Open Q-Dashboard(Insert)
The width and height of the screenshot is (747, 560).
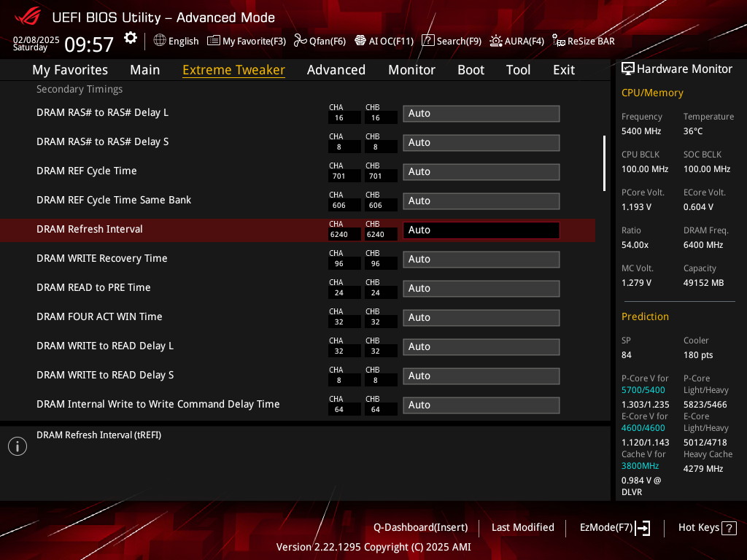pyautogui.click(x=421, y=528)
